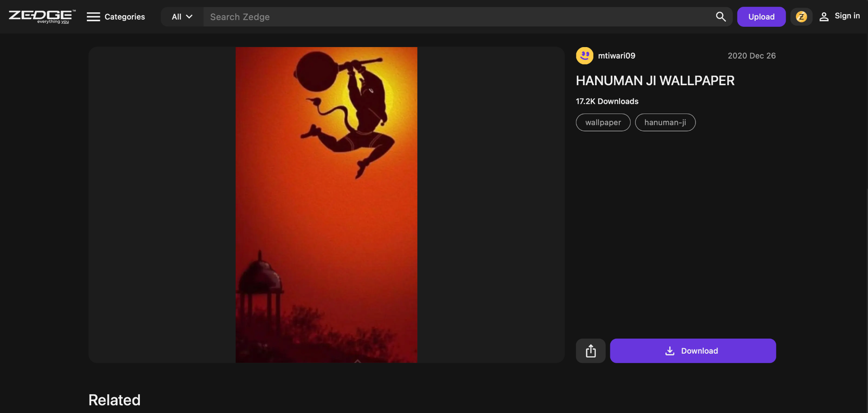
Task: Download the Hanuman Ji wallpaper
Action: pos(693,351)
